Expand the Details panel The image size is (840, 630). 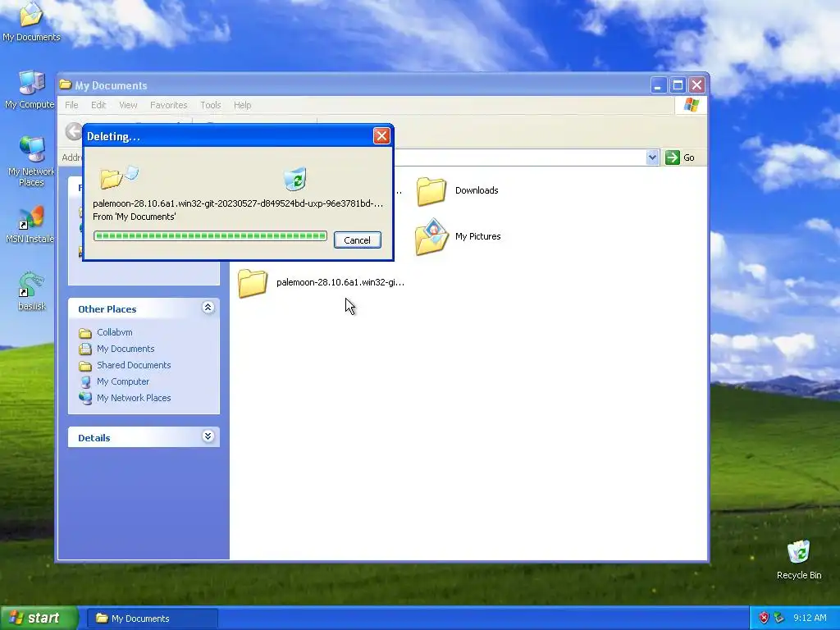[208, 436]
